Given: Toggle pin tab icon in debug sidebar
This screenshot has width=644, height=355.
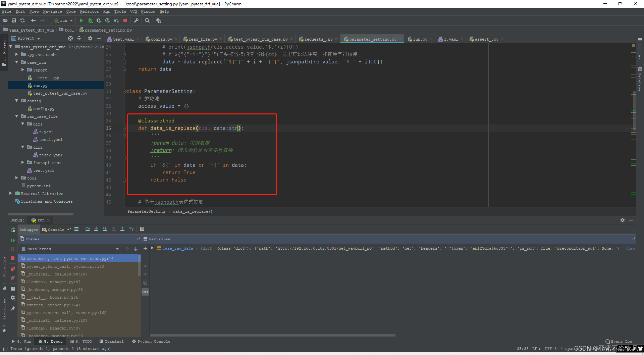Looking at the screenshot, I should 13,308.
